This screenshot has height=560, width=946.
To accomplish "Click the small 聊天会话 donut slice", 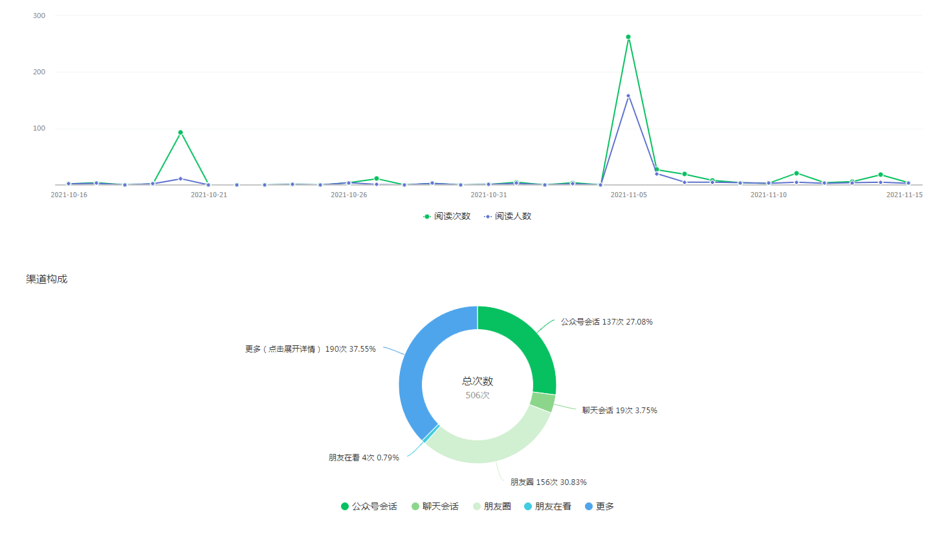I will 542,402.
